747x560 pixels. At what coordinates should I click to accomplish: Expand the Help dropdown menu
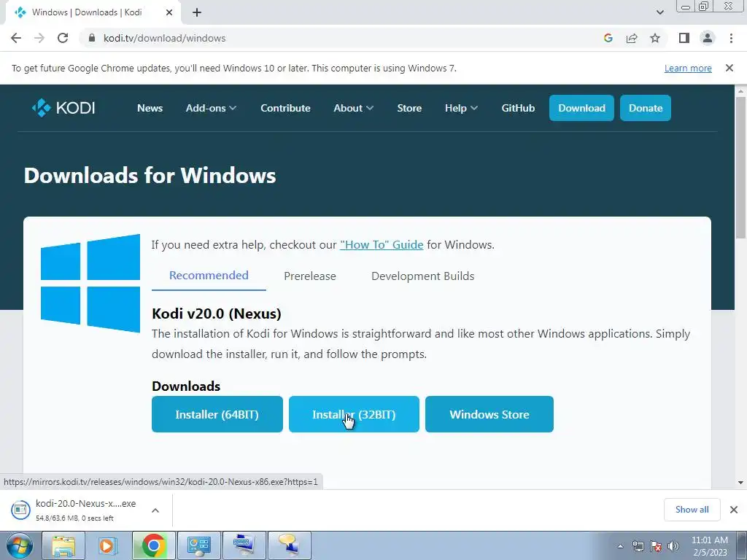click(461, 108)
